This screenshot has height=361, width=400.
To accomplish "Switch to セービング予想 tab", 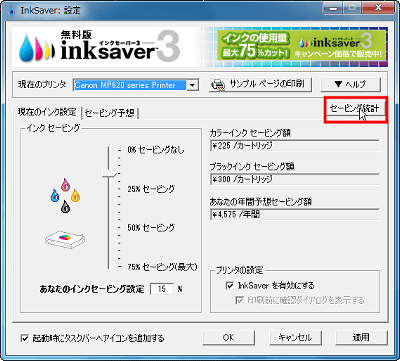I will (x=110, y=113).
